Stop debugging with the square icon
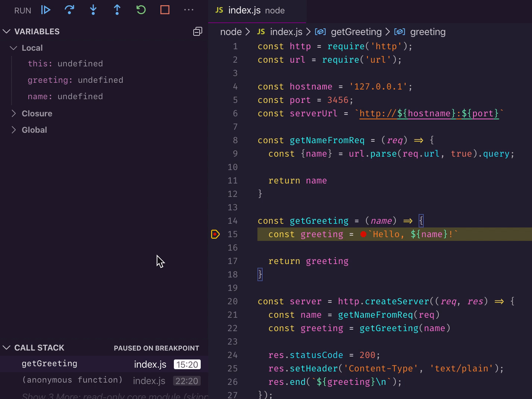 (165, 10)
